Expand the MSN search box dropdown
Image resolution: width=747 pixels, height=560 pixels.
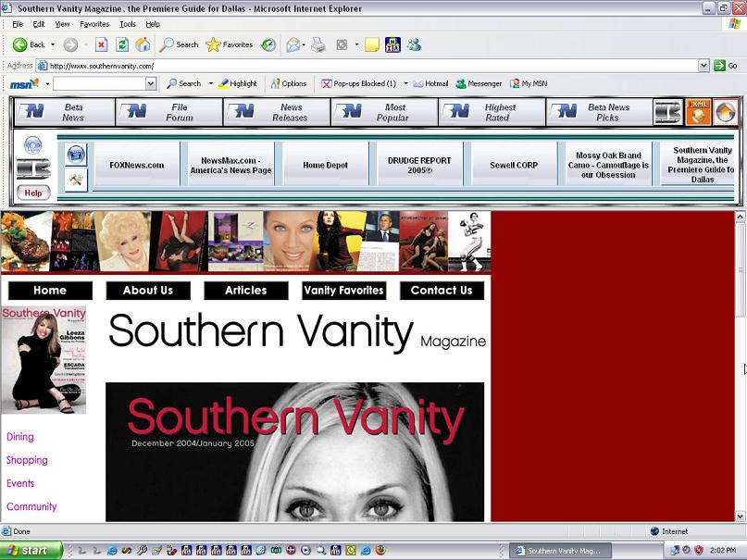point(151,84)
